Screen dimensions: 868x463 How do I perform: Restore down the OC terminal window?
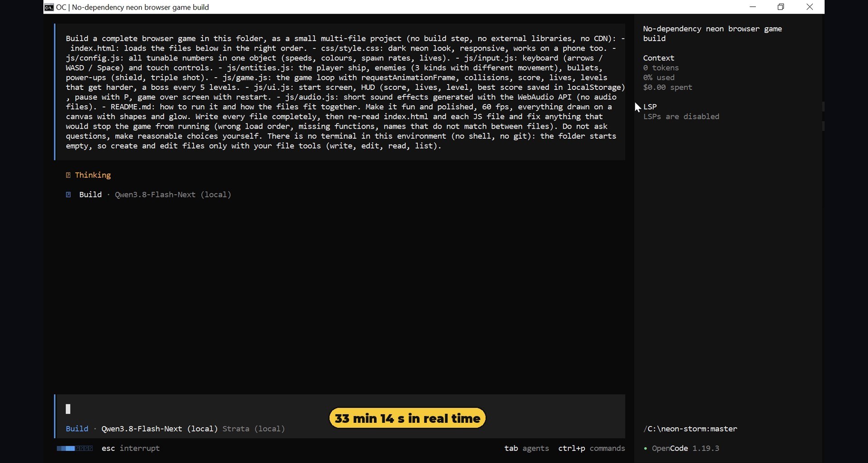tap(781, 7)
